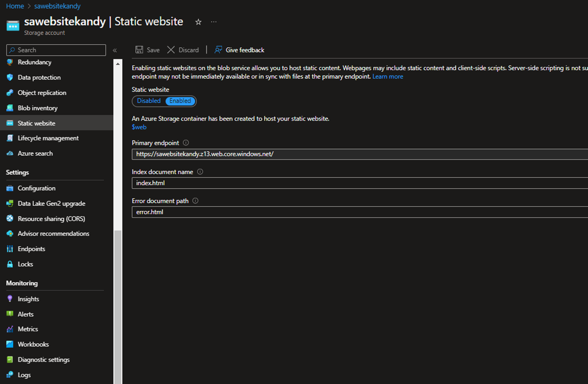The image size is (588, 384).
Task: Open sawebsitekandy breadcrumb link
Action: click(x=57, y=6)
